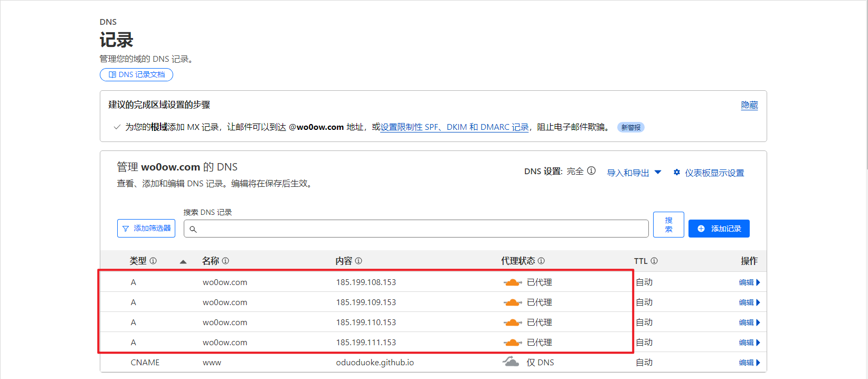The height and width of the screenshot is (379, 868).
Task: Click orange proxied cloud for 185.199.108.153
Action: [x=512, y=282]
